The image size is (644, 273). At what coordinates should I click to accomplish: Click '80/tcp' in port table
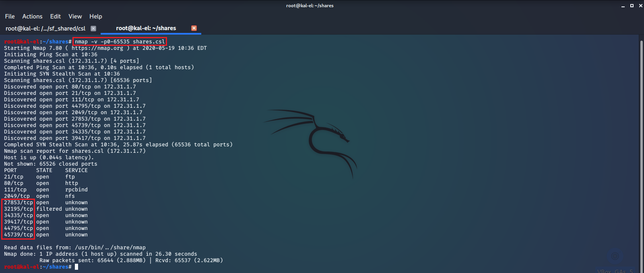[14, 183]
